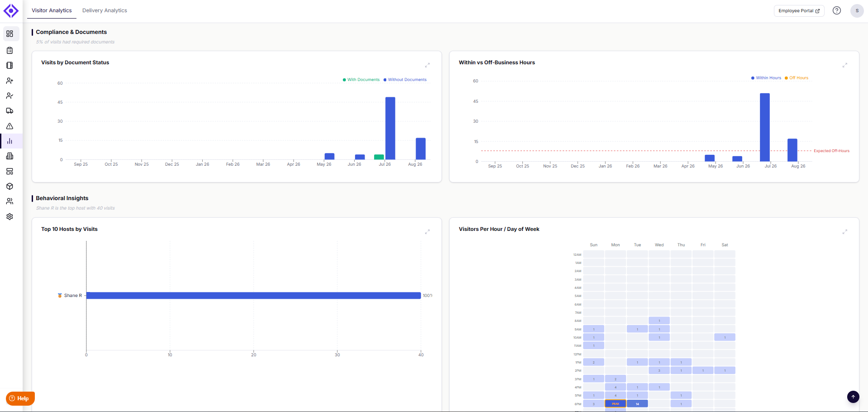Image resolution: width=868 pixels, height=412 pixels.
Task: Open the alerts warning triangle icon
Action: (x=9, y=126)
